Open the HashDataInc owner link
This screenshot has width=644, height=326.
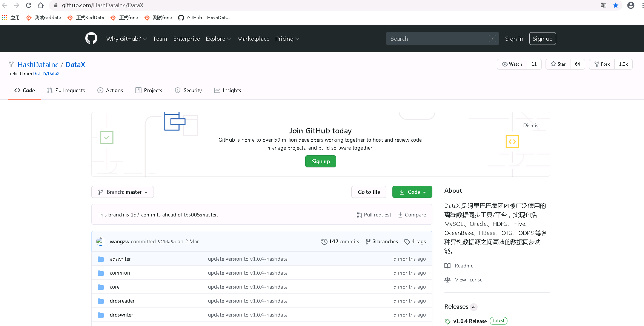tap(38, 65)
